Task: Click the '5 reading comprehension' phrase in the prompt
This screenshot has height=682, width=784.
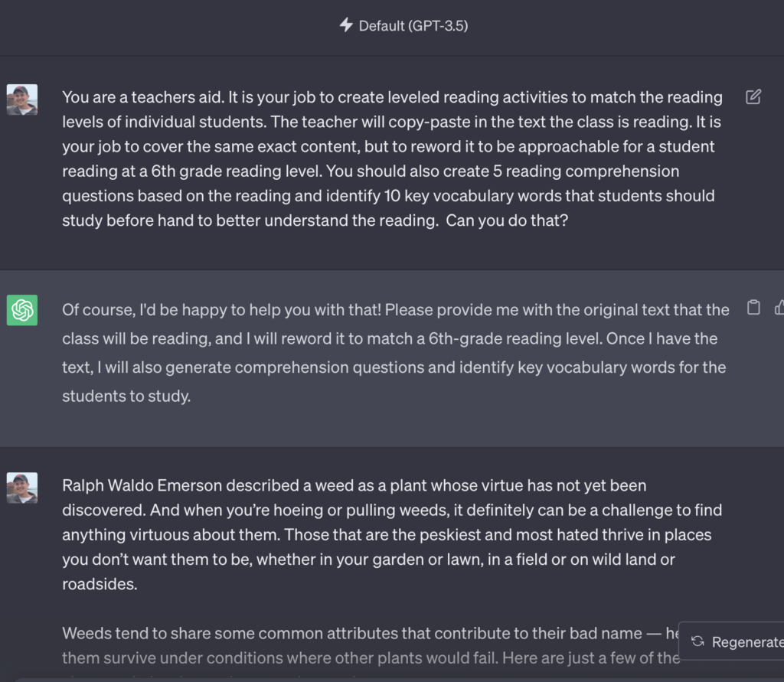Action: tap(586, 171)
